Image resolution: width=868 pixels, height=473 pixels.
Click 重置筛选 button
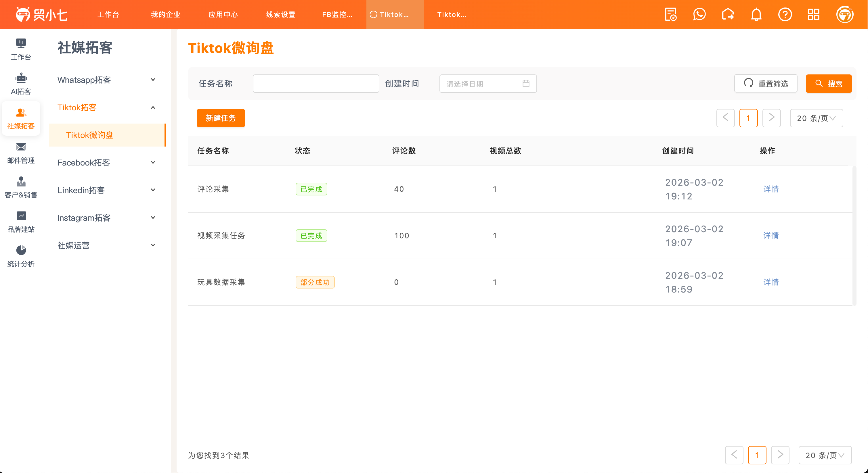click(x=766, y=84)
